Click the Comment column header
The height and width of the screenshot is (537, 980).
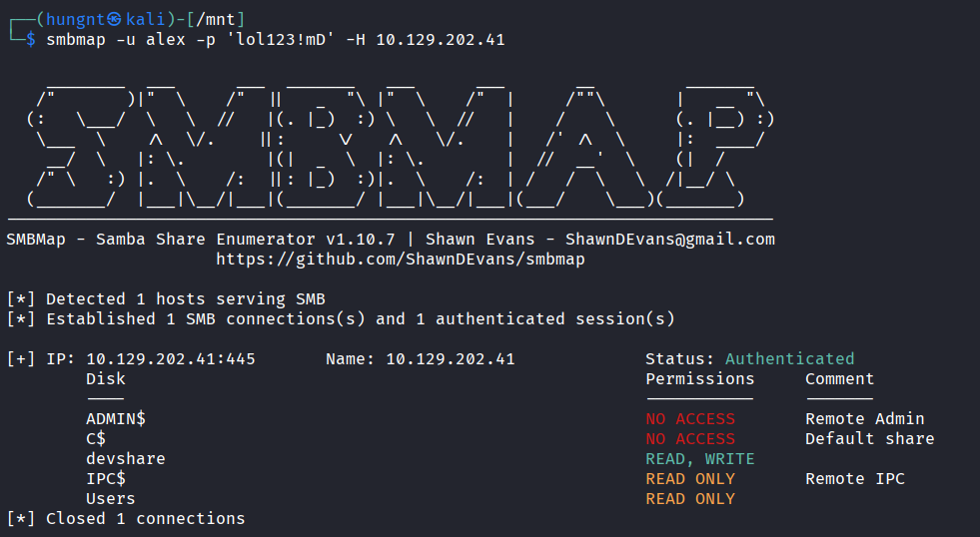point(839,379)
